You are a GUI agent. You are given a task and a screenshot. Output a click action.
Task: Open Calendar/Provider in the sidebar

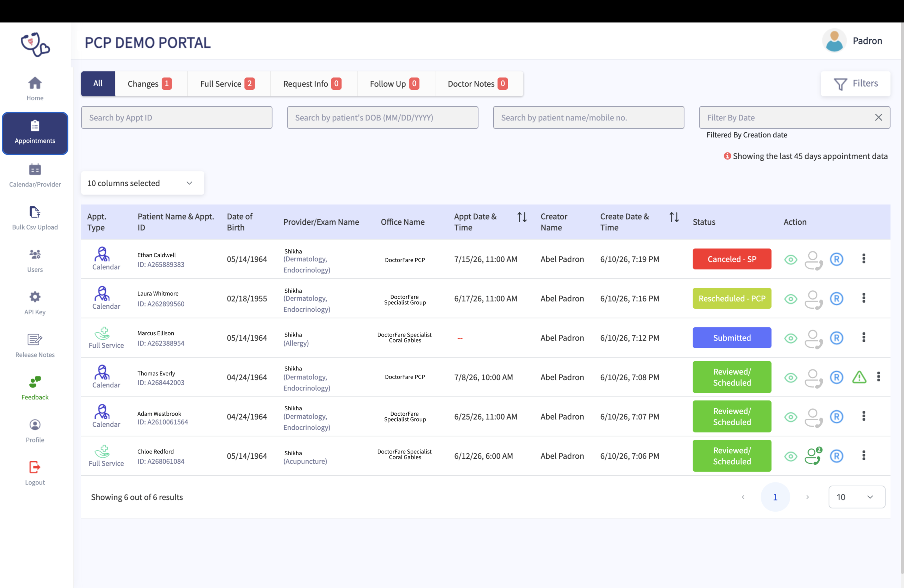(35, 176)
